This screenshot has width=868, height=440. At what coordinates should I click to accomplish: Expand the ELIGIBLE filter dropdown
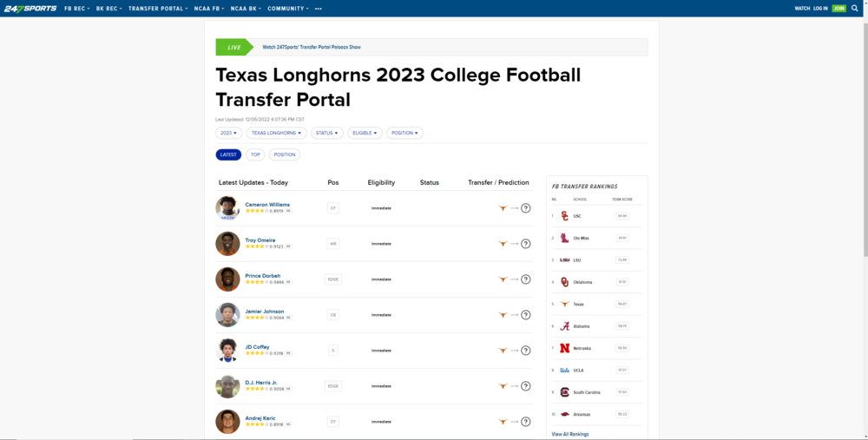[365, 133]
